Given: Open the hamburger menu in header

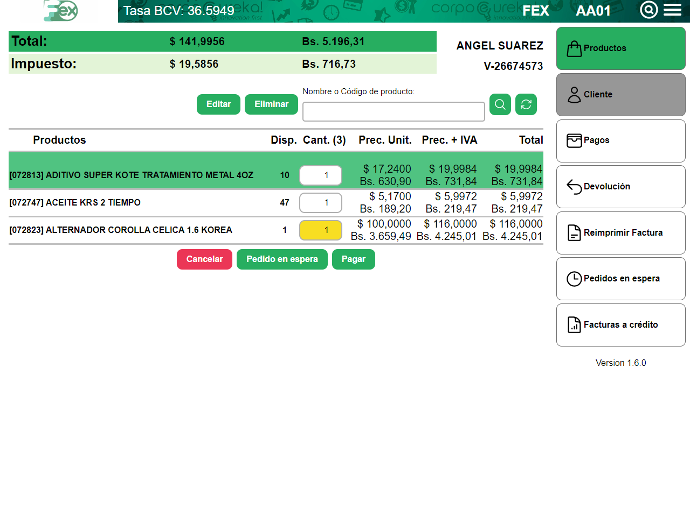Looking at the screenshot, I should click(x=672, y=11).
